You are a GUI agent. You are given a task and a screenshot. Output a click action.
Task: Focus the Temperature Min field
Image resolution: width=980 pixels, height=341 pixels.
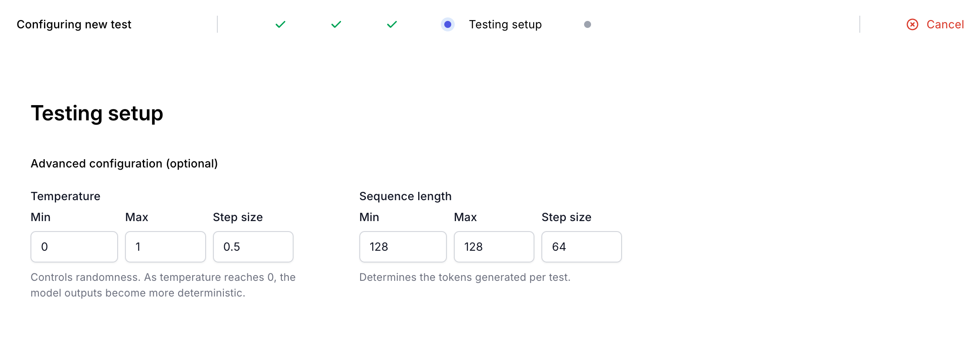(74, 247)
